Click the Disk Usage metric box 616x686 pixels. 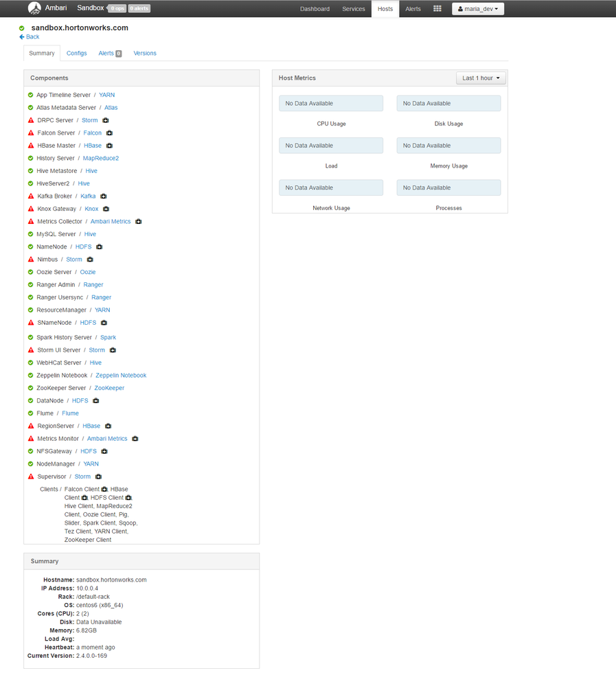point(449,104)
